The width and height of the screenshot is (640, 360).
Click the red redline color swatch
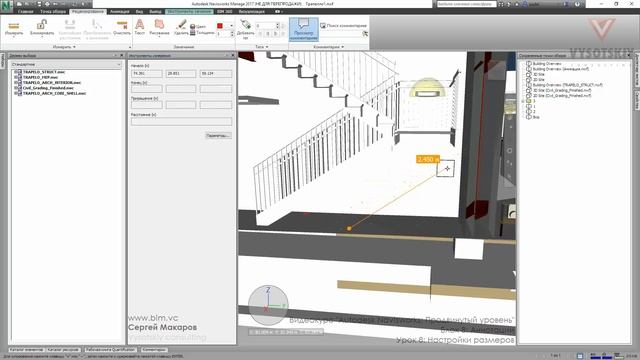pyautogui.click(x=220, y=26)
